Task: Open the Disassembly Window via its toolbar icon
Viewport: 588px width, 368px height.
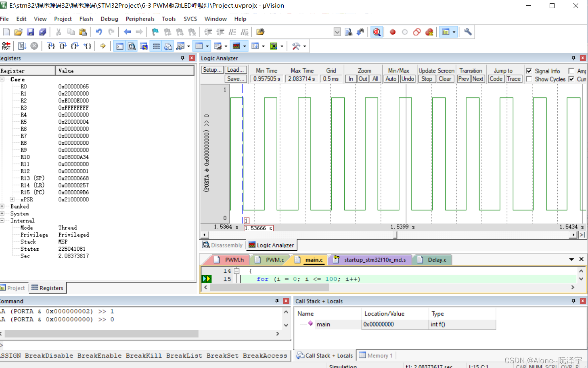Action: tap(132, 46)
